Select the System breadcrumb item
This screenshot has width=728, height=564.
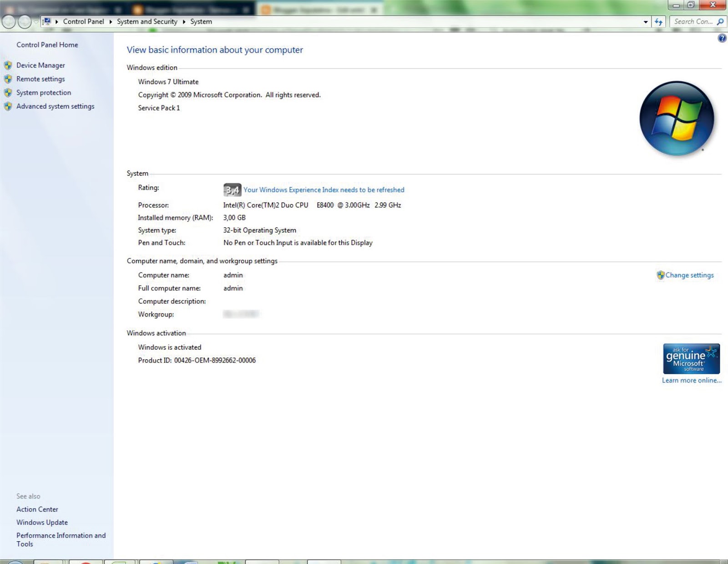[201, 21]
